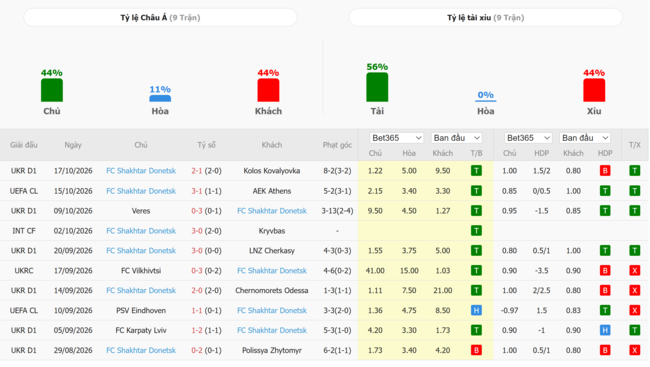Open FC Shakhtar Donetsk link in 15/10/2026 row
The width and height of the screenshot is (650, 367).
(x=141, y=191)
